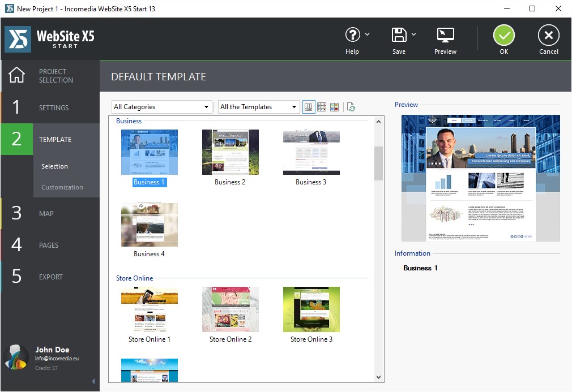This screenshot has width=572, height=392.
Task: Choose the Store Online 2 template
Action: click(x=230, y=309)
